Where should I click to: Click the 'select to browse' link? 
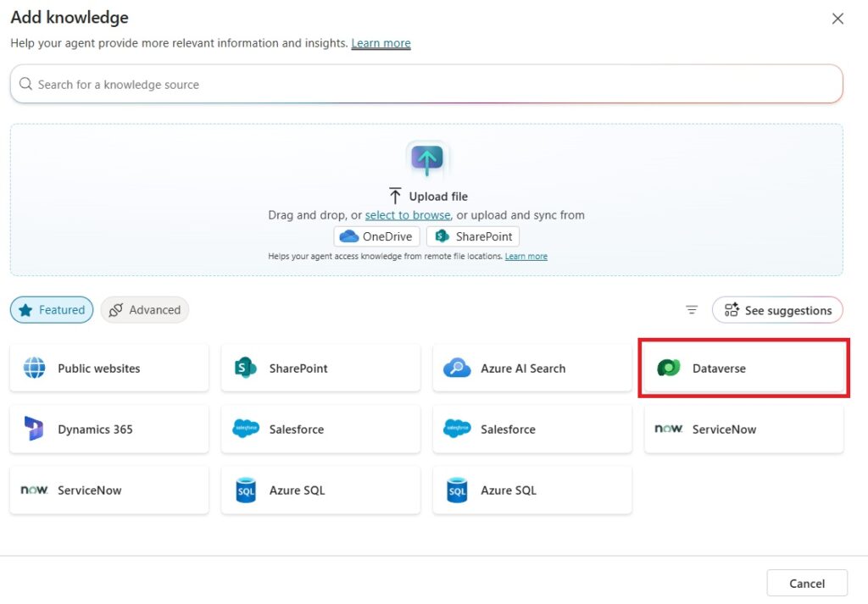pos(408,215)
